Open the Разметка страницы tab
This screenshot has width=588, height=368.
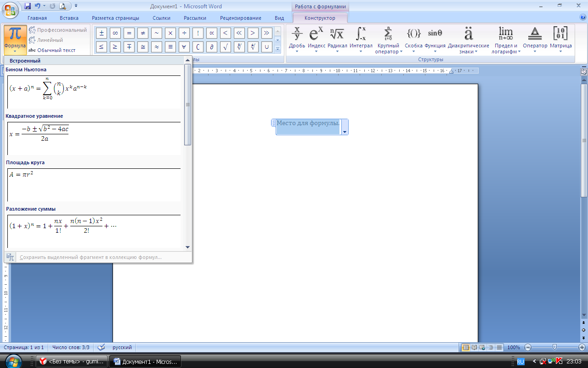115,18
